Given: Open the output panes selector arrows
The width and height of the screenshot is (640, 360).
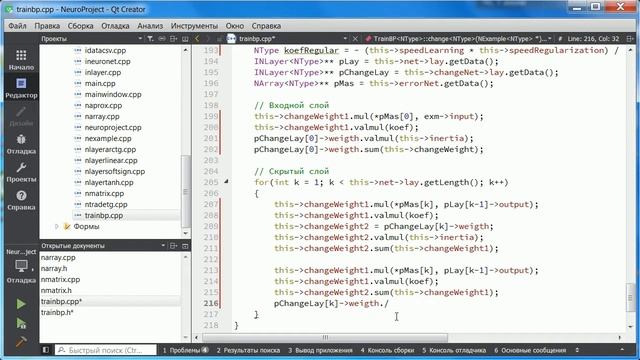Looking at the screenshot, I should [x=577, y=350].
